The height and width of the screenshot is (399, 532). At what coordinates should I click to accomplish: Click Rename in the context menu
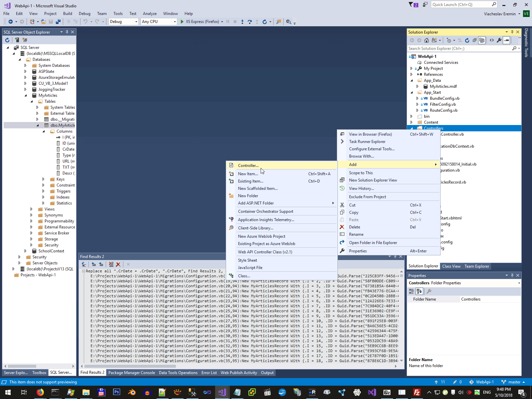tap(389, 234)
